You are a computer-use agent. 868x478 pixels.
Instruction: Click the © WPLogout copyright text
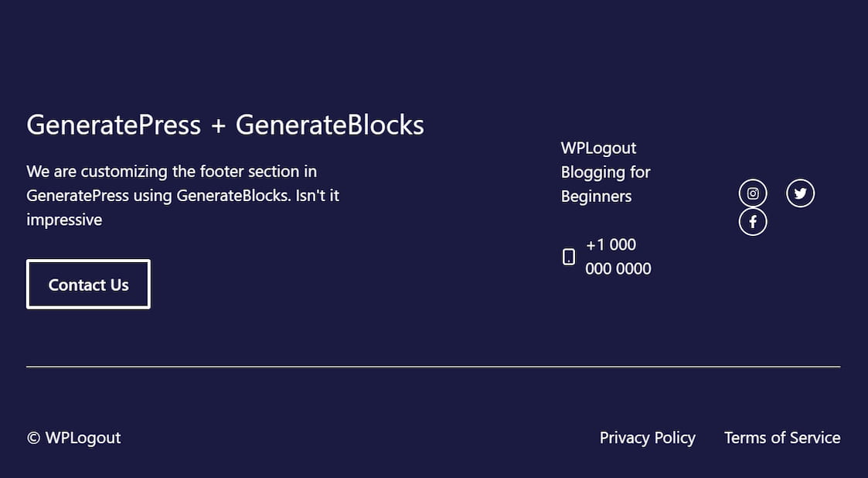coord(73,438)
